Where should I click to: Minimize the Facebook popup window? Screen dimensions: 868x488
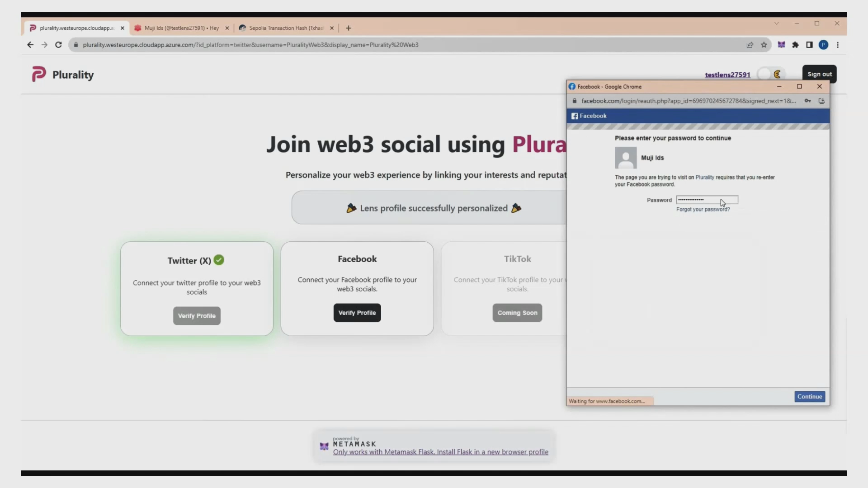pyautogui.click(x=779, y=86)
